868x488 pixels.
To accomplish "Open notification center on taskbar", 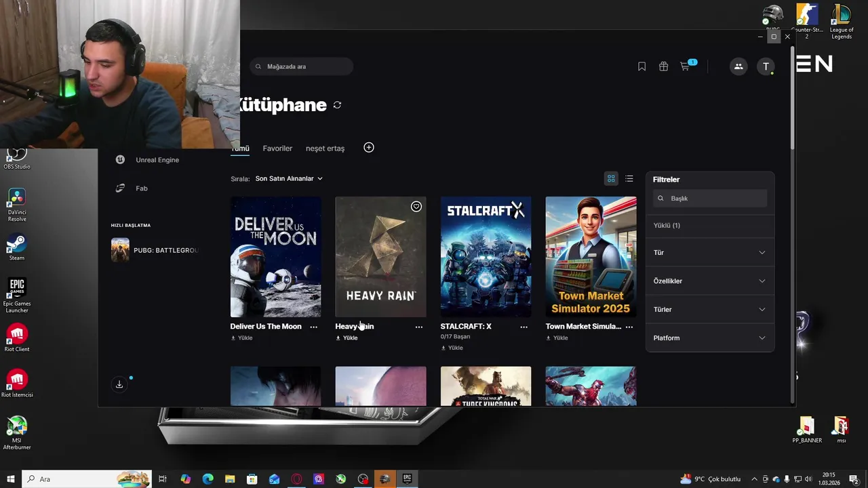I will tap(854, 479).
